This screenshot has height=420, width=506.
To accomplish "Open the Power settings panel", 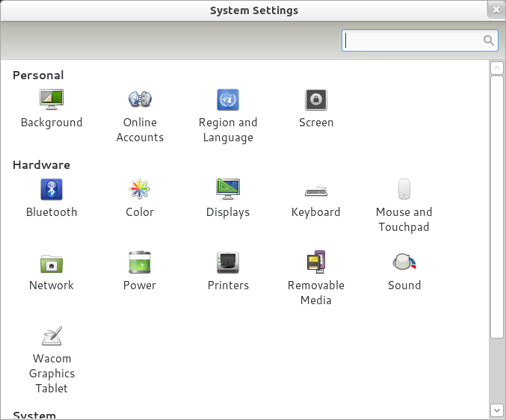I will 140,271.
